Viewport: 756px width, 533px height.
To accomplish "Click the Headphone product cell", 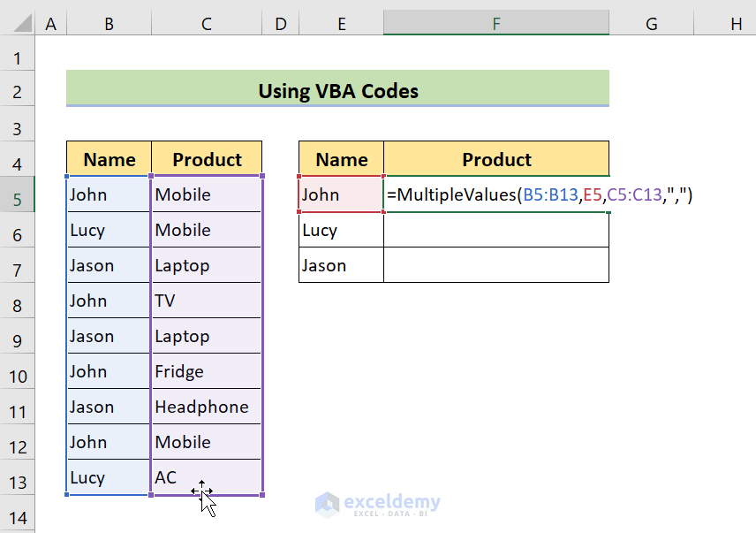I will coord(207,407).
